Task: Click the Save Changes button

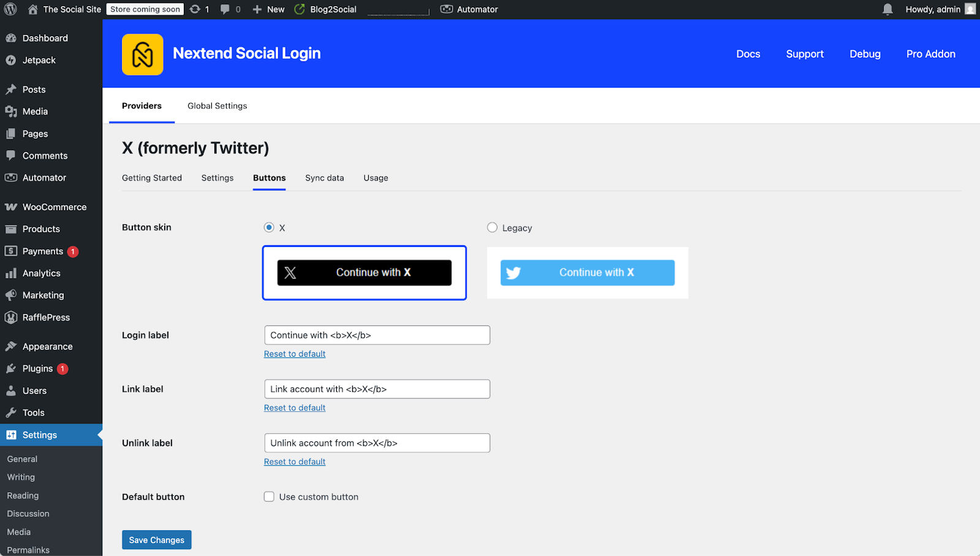Action: (156, 539)
